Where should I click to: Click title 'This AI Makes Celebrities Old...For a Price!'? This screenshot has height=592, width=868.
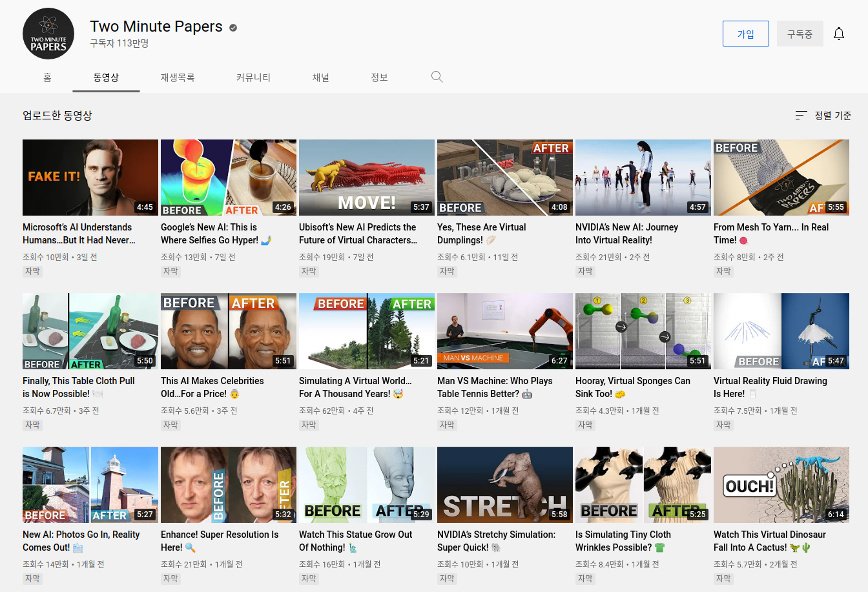tap(212, 387)
